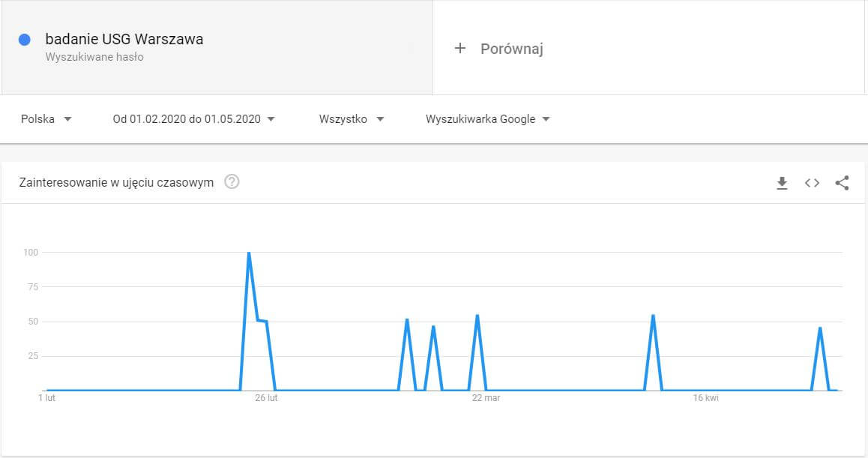Open the embed code icon

click(812, 183)
